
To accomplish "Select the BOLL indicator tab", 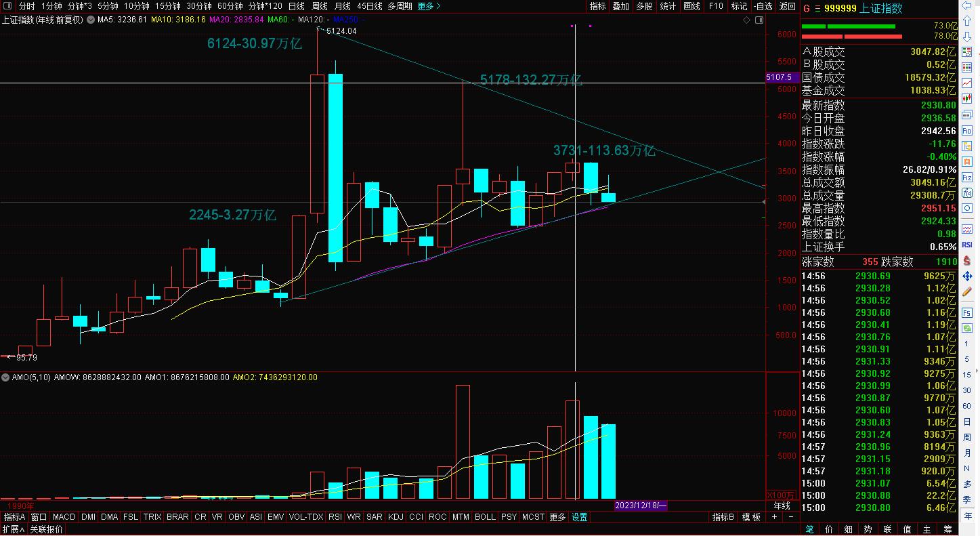I will click(485, 517).
